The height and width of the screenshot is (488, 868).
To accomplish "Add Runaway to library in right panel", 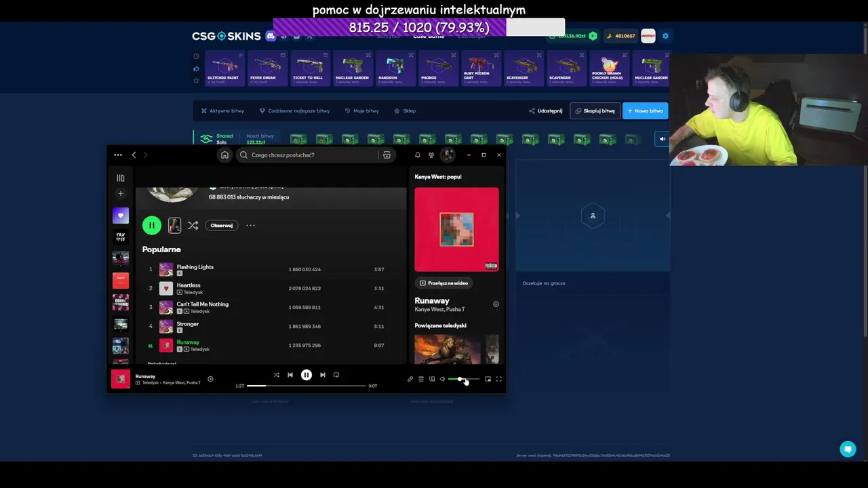I will (x=496, y=304).
